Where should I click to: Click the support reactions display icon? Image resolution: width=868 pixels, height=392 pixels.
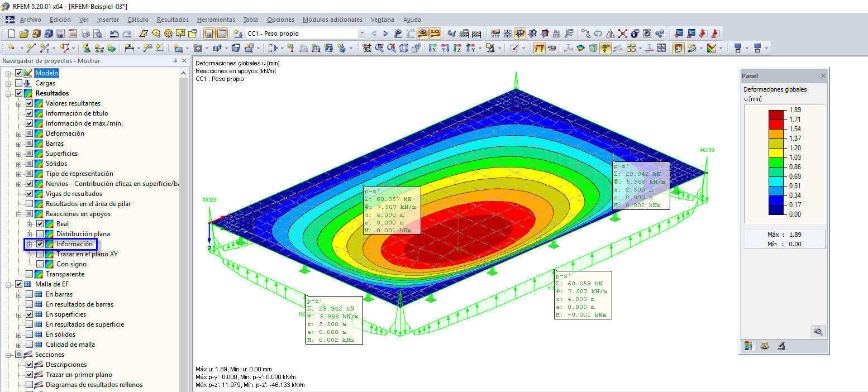(605, 49)
